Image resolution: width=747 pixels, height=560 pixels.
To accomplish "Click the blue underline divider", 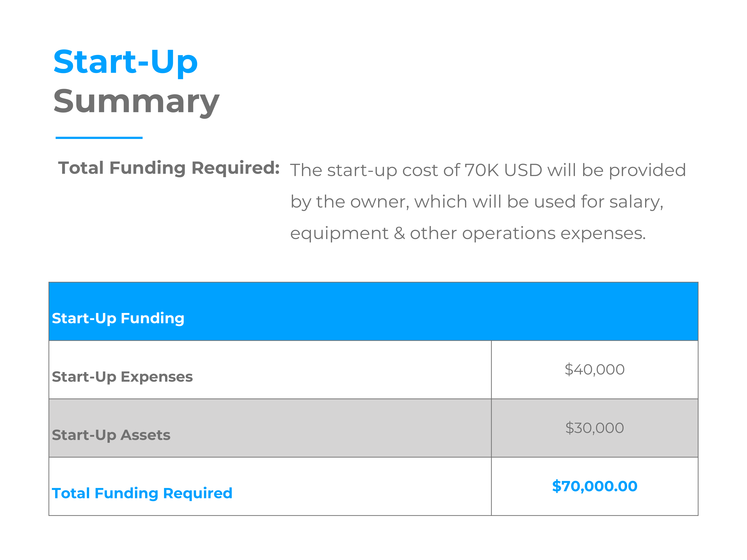I will pyautogui.click(x=99, y=138).
